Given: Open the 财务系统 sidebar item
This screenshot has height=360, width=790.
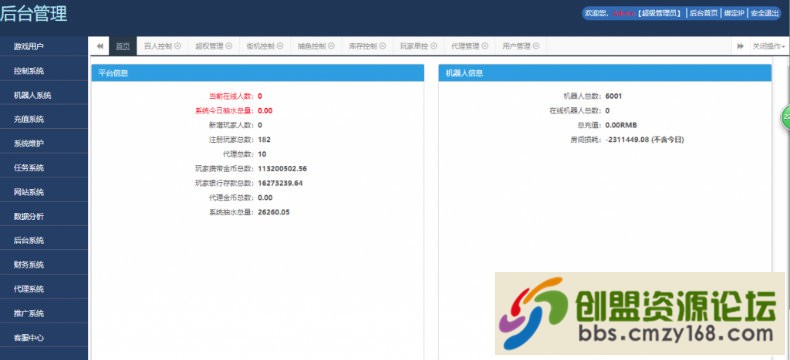Looking at the screenshot, I should click(44, 265).
